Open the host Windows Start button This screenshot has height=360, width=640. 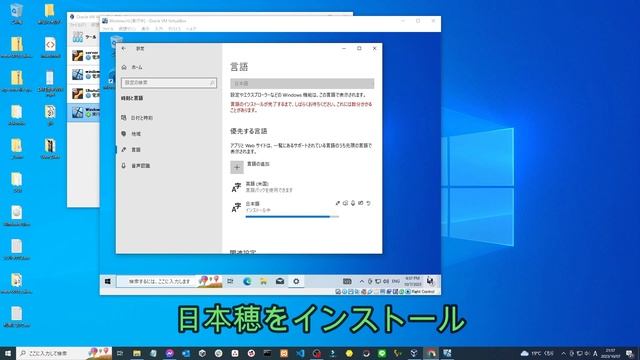click(8, 353)
